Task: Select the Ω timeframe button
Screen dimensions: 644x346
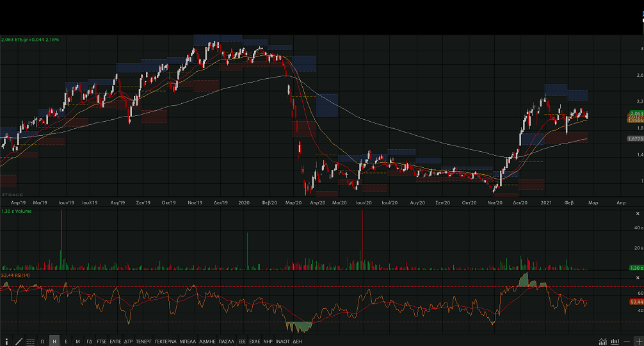Action: click(42, 342)
